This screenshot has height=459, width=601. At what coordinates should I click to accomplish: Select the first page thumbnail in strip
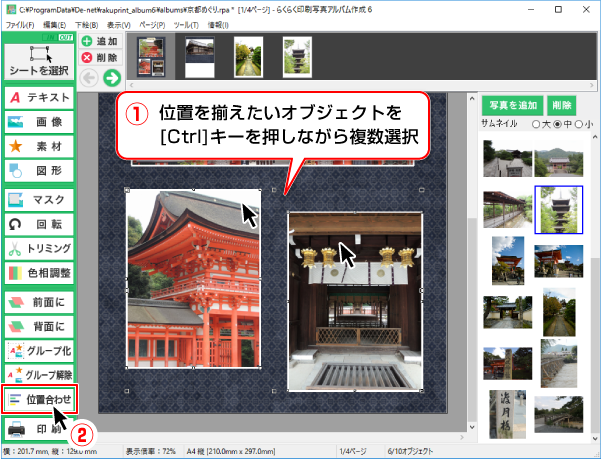click(x=151, y=57)
